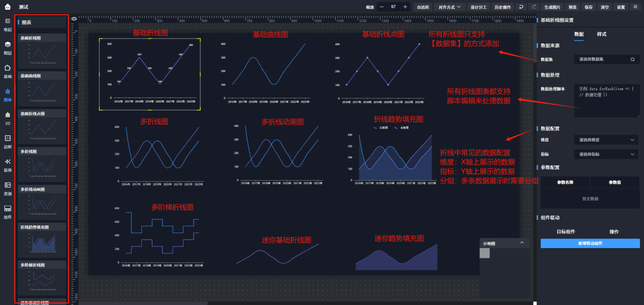644x305 pixels.
Task: Switch to the 数据 tab
Action: coord(578,34)
